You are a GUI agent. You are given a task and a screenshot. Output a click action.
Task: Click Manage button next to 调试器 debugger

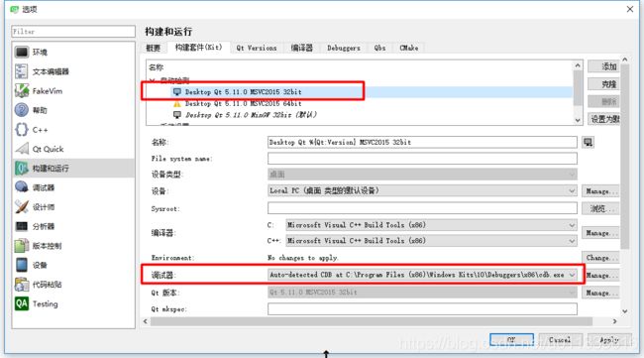[601, 276]
